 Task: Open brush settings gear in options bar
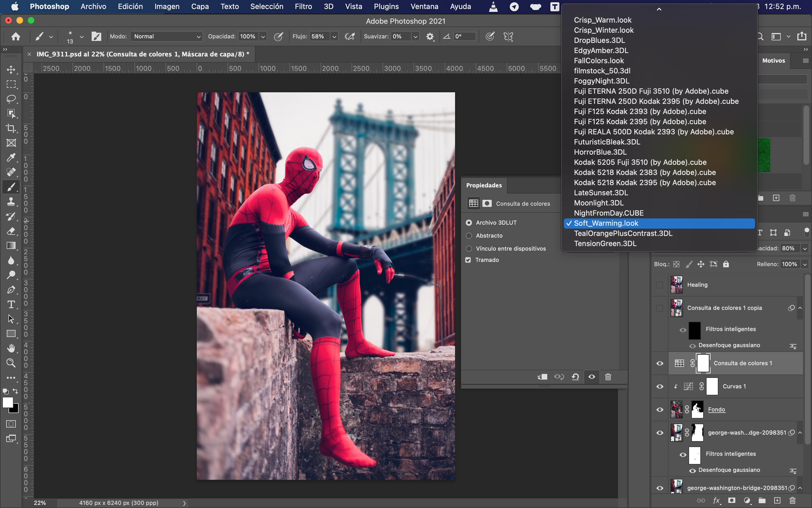[x=430, y=36]
